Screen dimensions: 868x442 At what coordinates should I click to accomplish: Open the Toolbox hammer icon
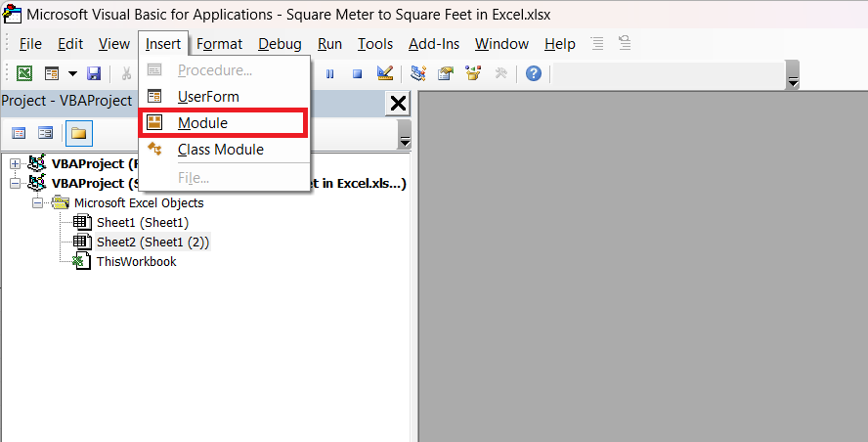point(501,73)
